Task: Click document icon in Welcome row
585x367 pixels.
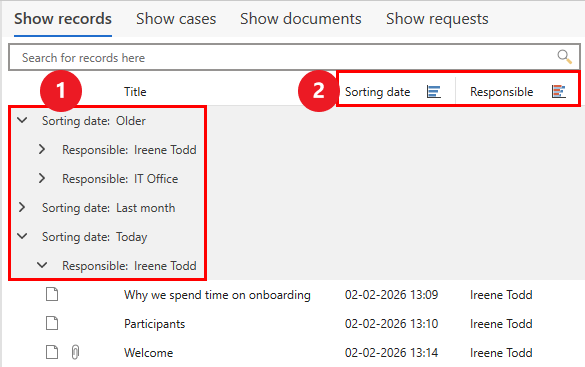Action: 52,352
